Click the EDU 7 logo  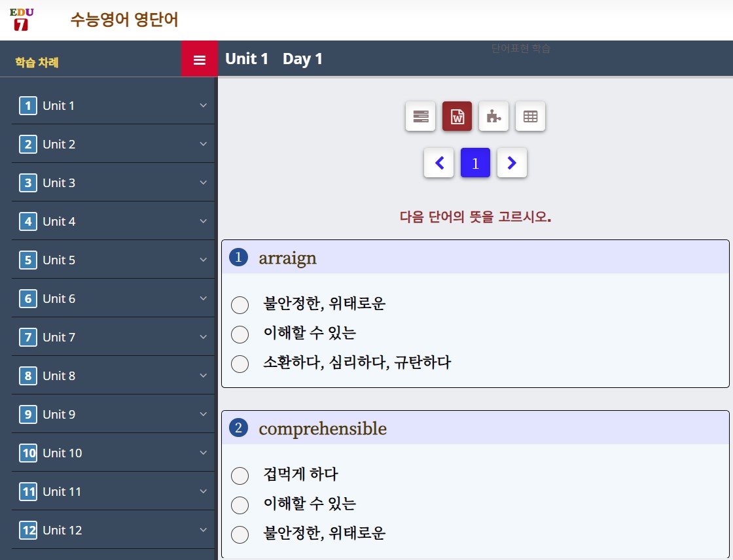[x=22, y=20]
